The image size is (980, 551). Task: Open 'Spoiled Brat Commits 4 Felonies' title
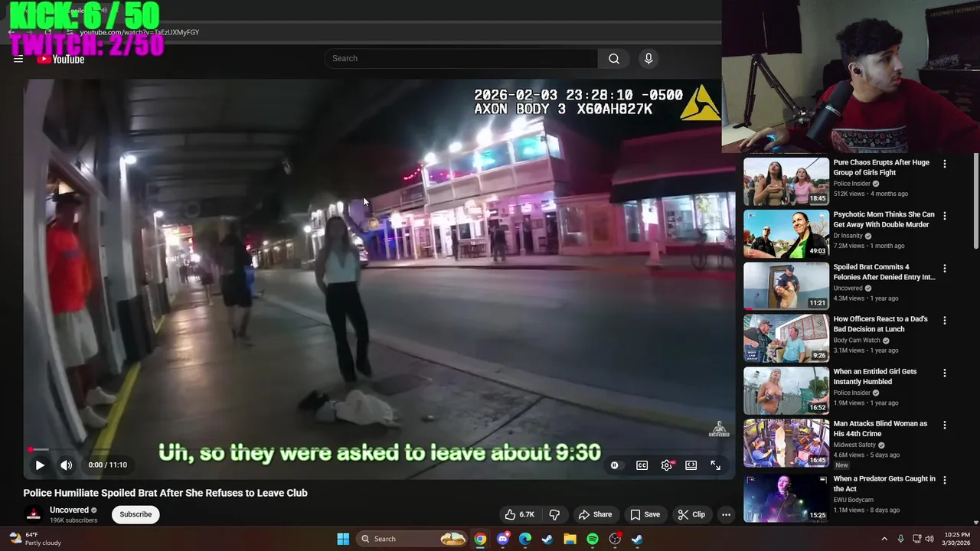pos(884,272)
